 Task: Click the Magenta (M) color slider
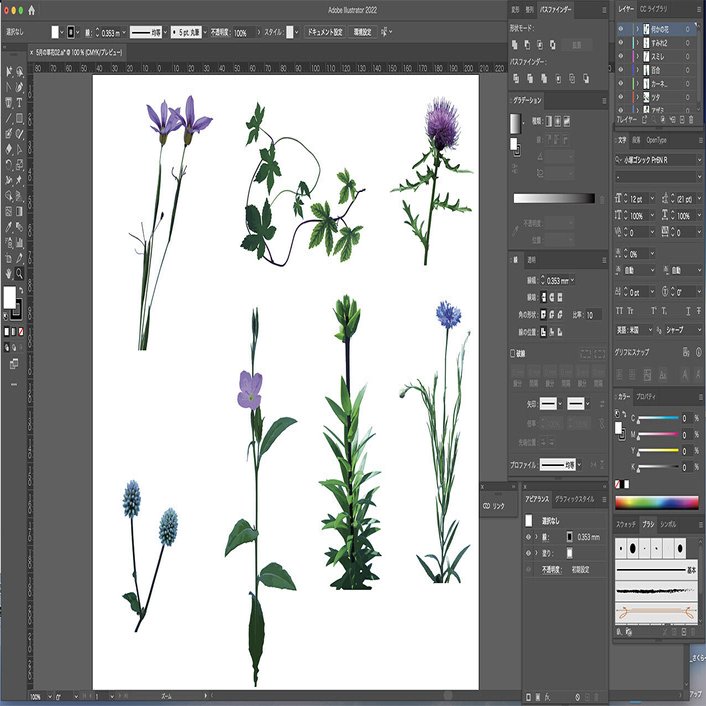pos(657,434)
